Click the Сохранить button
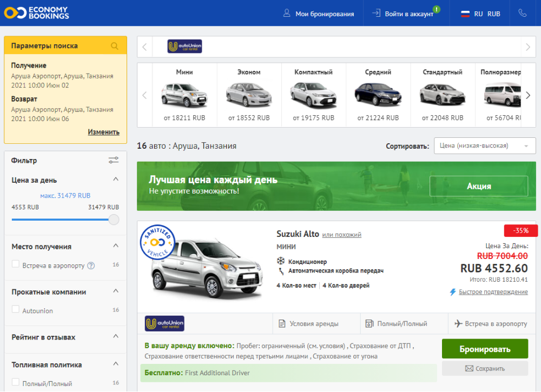 (x=485, y=369)
